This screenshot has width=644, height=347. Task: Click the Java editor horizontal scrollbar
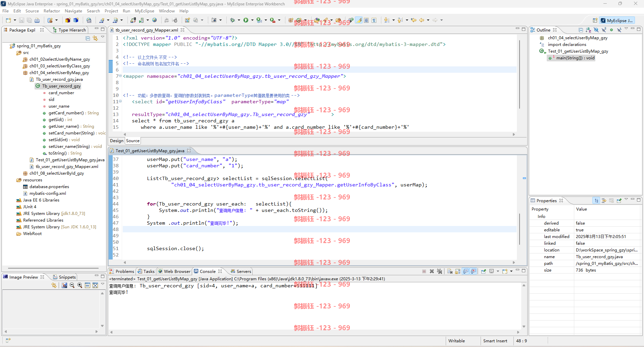click(x=319, y=263)
